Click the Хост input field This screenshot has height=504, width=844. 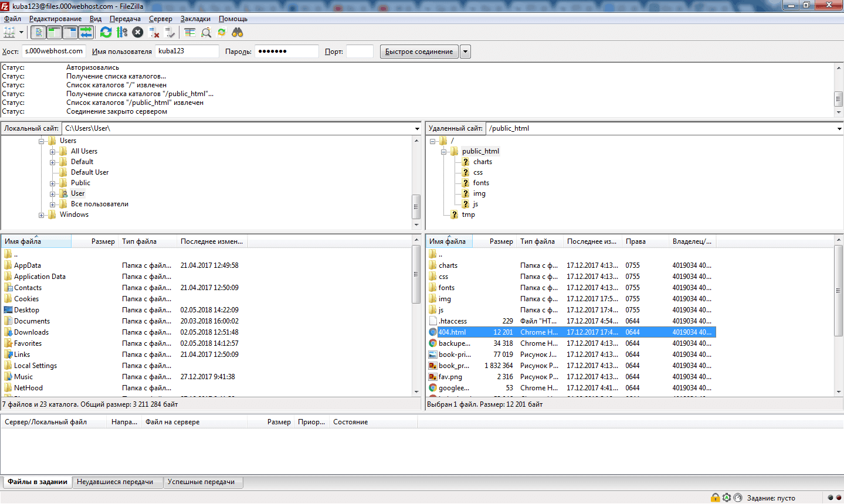click(54, 52)
